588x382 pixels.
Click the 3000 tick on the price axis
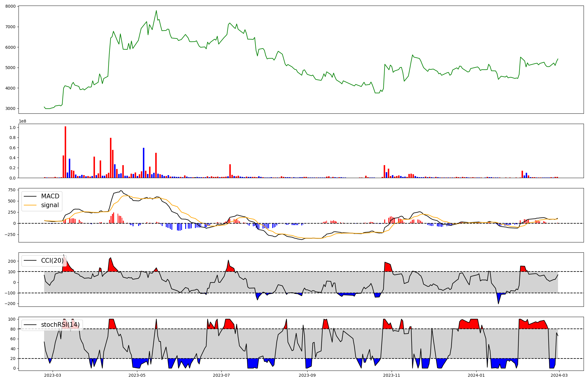click(x=11, y=109)
